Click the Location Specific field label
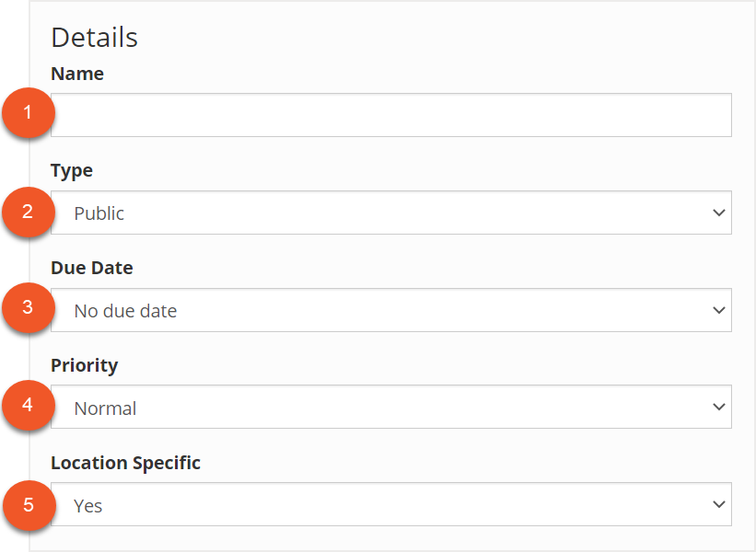 (125, 464)
